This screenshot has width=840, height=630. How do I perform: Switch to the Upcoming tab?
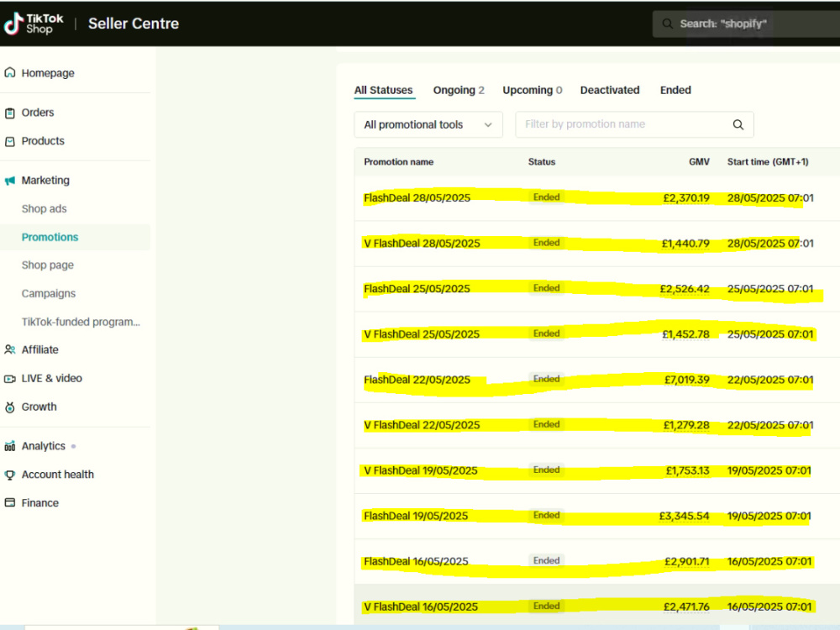pyautogui.click(x=532, y=90)
